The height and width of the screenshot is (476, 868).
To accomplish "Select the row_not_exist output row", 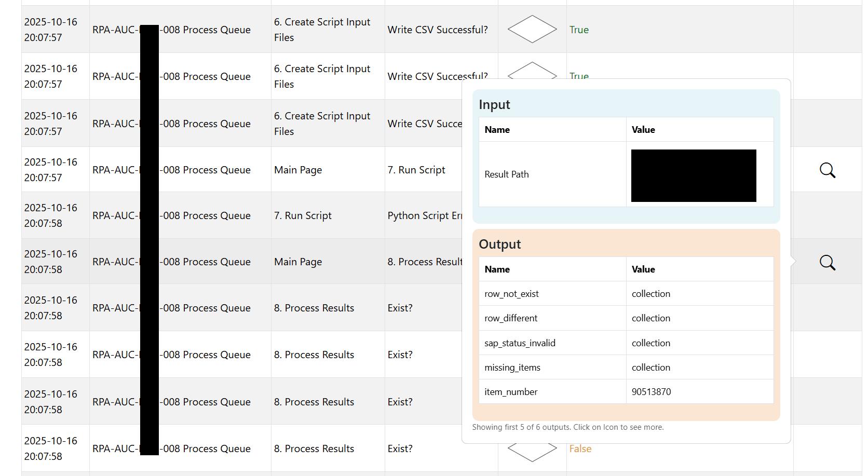I will tap(511, 294).
